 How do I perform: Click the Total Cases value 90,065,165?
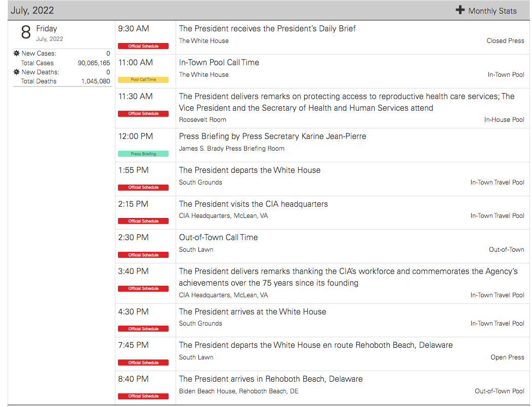tap(94, 63)
